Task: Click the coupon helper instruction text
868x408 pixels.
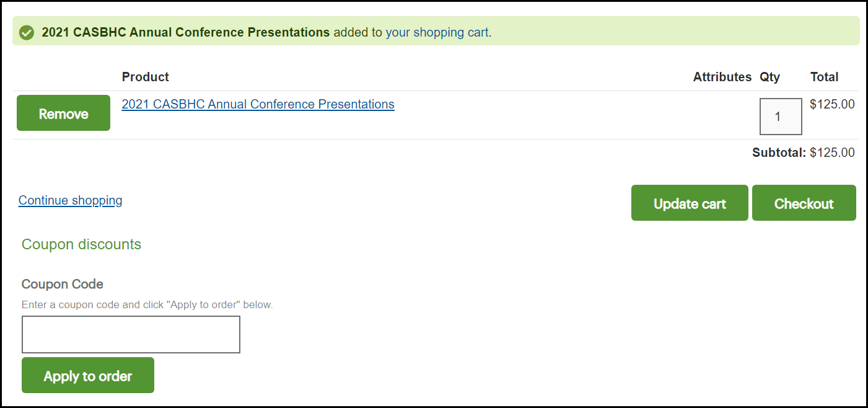Action: point(148,304)
